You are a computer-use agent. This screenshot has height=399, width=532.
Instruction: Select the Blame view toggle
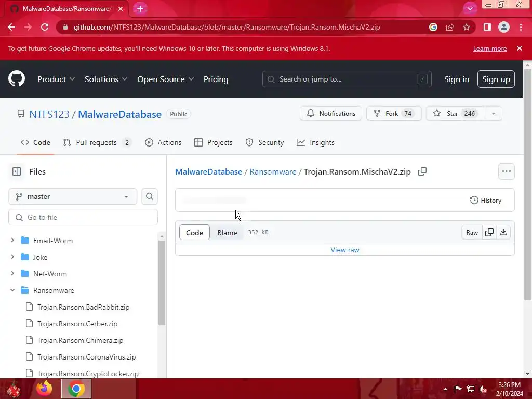tap(228, 233)
